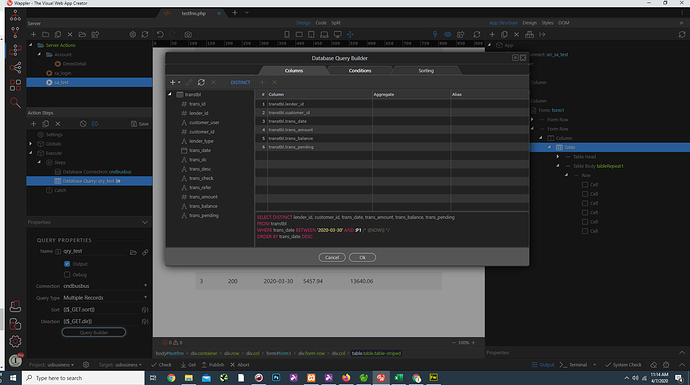
Task: Click the qry_test Name input field
Action: [94, 251]
